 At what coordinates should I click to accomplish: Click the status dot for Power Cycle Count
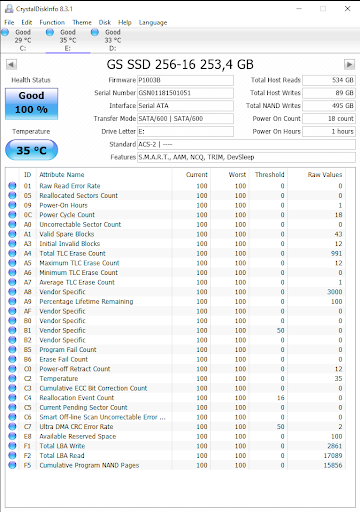12,215
